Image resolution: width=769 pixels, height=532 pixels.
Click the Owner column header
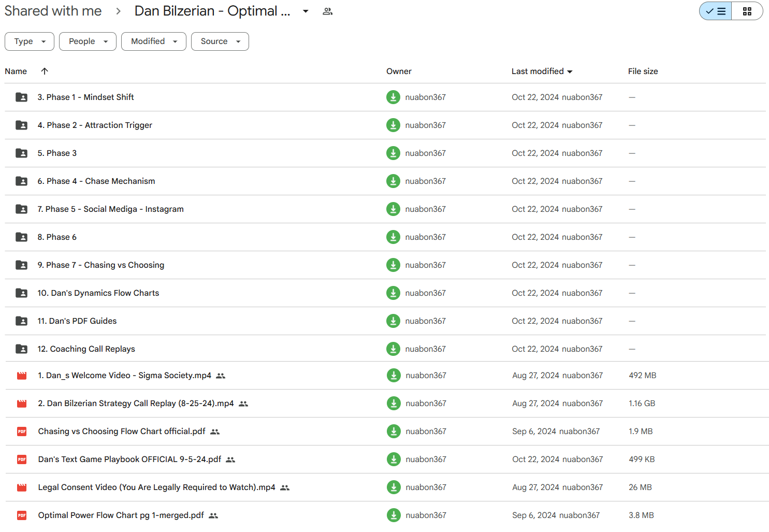pos(399,71)
